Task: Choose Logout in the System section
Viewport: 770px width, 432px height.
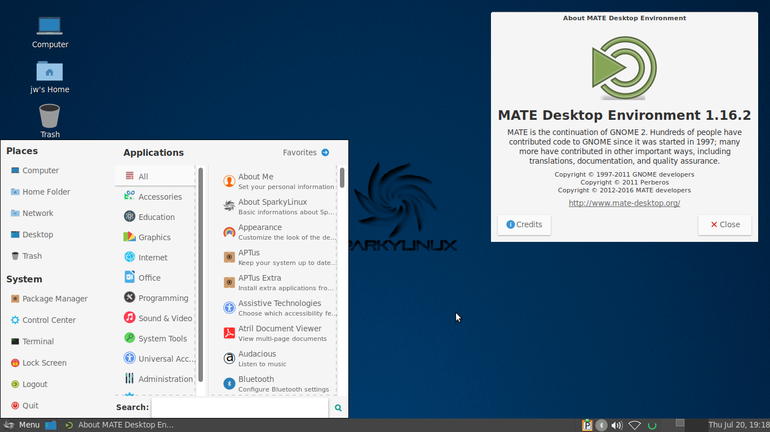Action: (x=29, y=384)
